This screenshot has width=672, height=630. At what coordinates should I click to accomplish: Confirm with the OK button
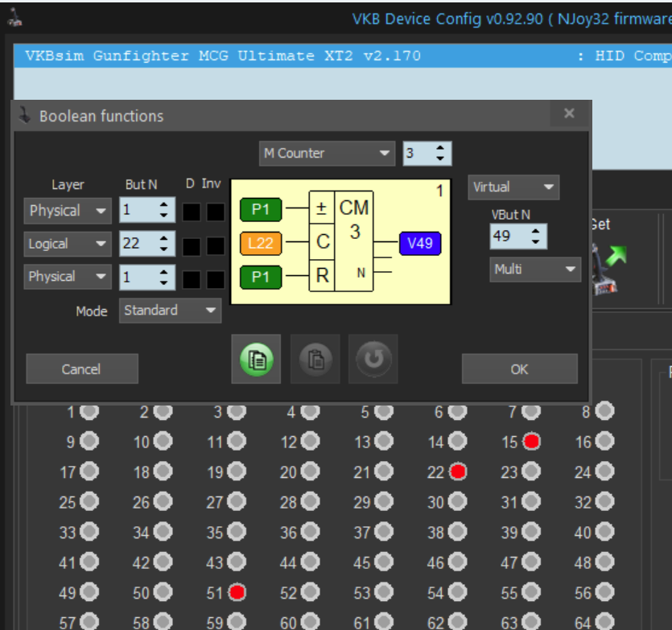[x=519, y=369]
